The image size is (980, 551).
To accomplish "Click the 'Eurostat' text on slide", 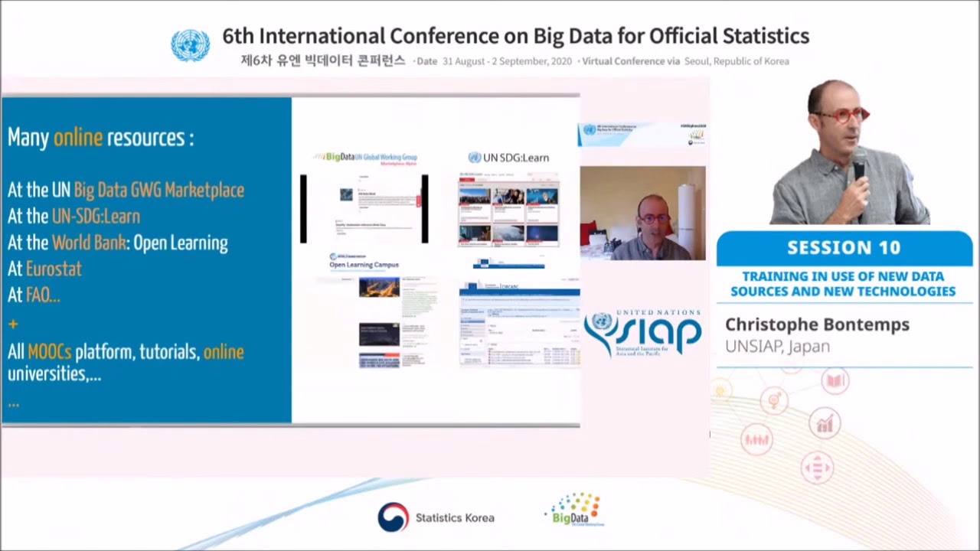I will coord(54,269).
